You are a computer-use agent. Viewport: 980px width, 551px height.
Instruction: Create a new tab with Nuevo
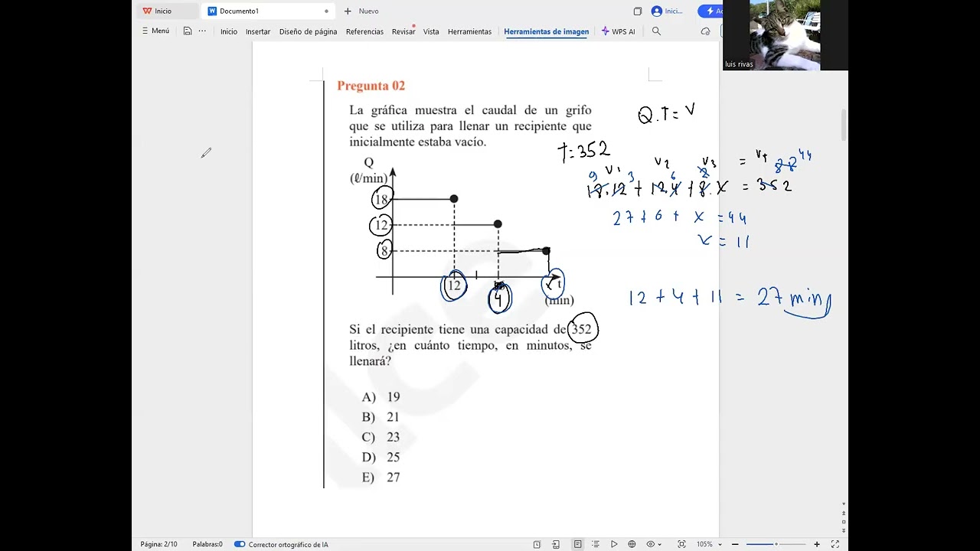click(361, 11)
